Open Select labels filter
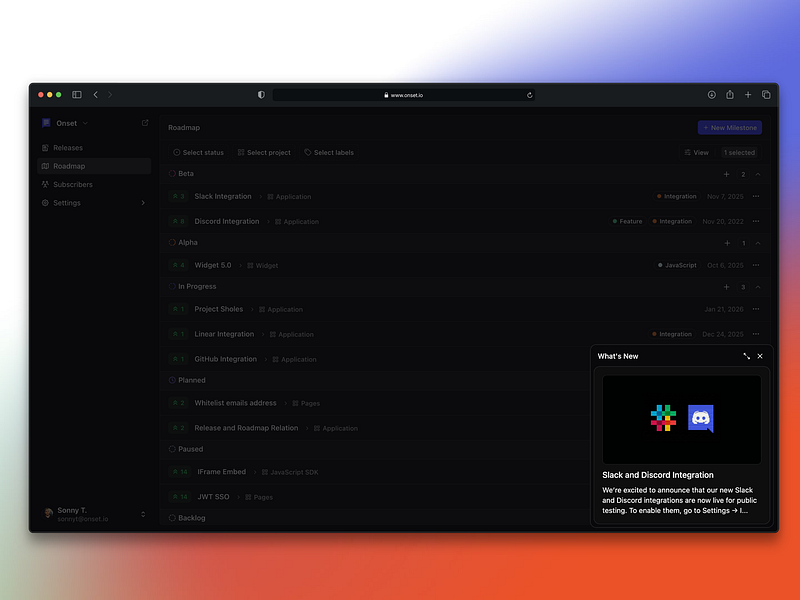Viewport: 800px width, 600px height. (x=329, y=153)
